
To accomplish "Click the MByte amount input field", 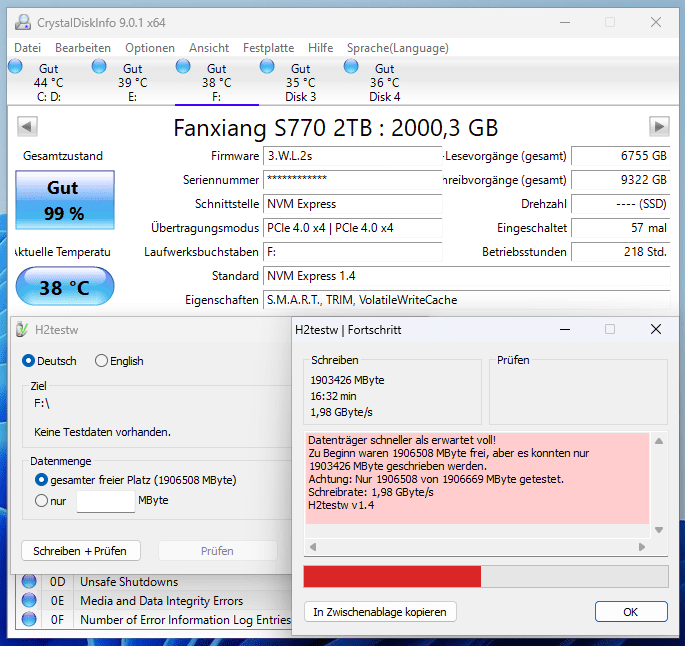I will (106, 501).
